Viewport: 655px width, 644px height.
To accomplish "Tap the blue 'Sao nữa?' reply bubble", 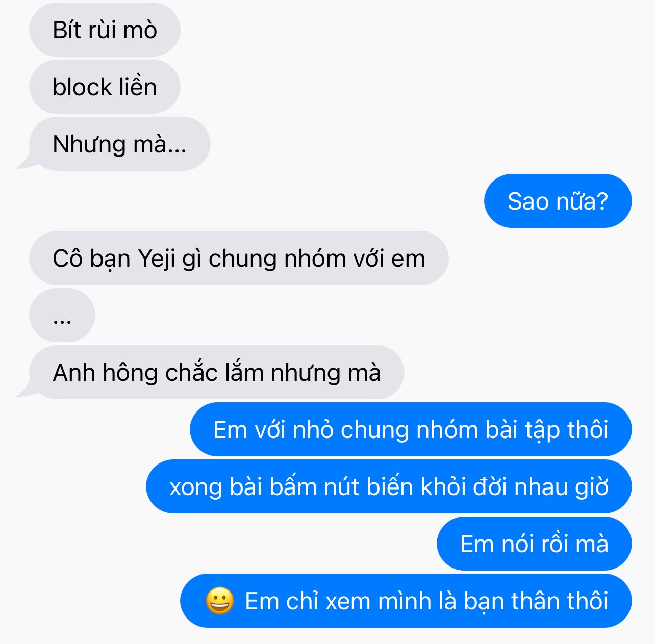I will coord(558,201).
